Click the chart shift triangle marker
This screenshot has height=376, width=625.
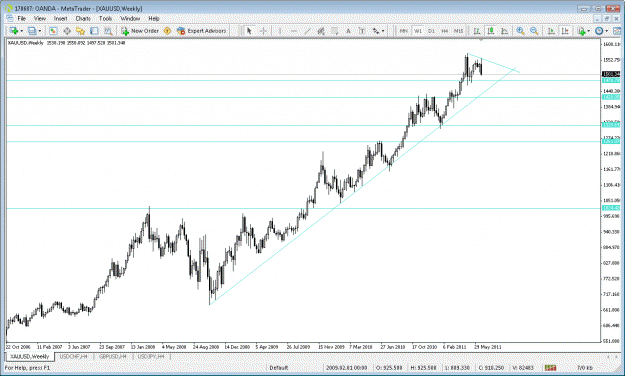point(481,40)
